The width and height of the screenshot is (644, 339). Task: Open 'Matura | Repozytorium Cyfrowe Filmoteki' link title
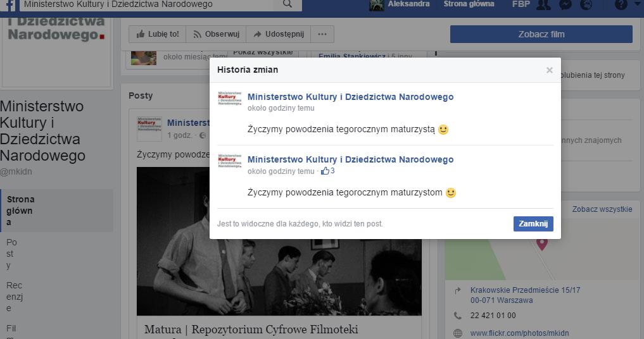251,330
